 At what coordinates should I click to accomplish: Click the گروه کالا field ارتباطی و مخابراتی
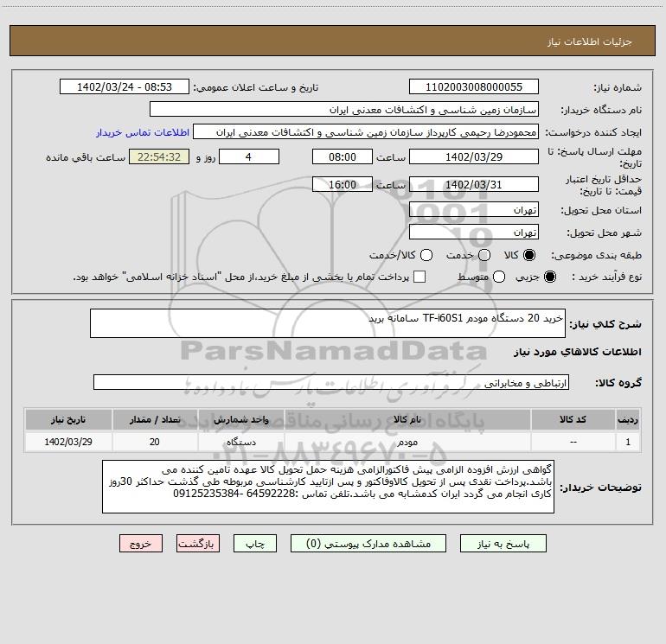pos(331,382)
